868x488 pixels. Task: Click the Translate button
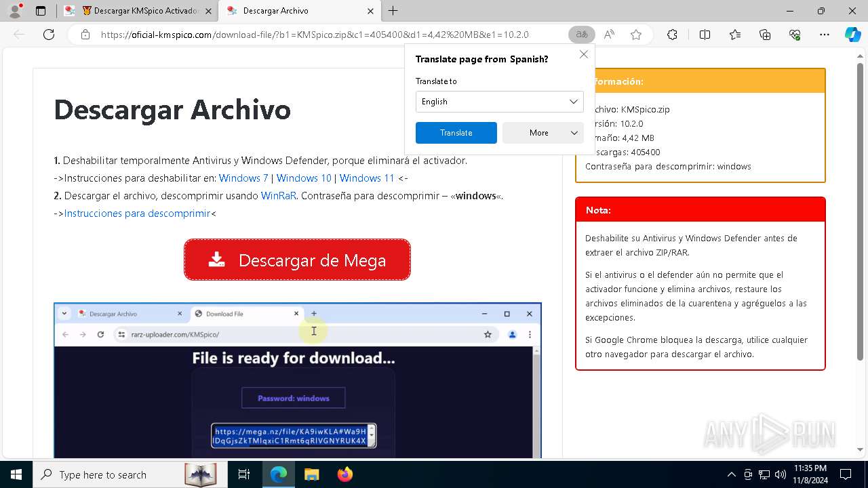point(456,133)
